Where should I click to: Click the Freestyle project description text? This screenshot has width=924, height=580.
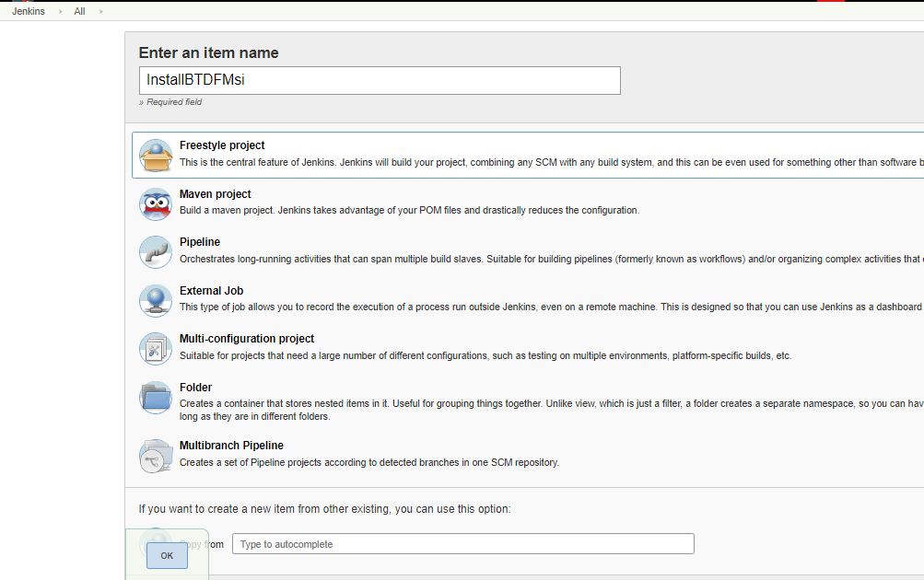coord(552,163)
